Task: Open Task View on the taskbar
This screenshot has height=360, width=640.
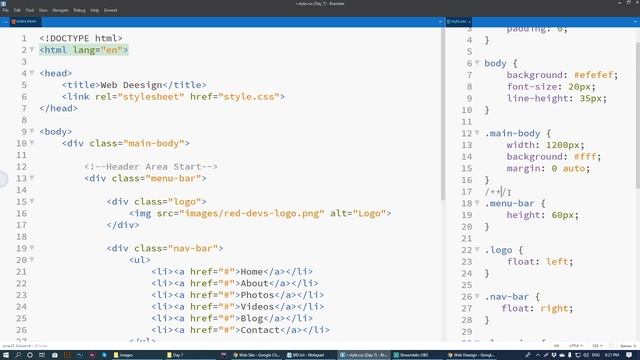Action: 42,355
